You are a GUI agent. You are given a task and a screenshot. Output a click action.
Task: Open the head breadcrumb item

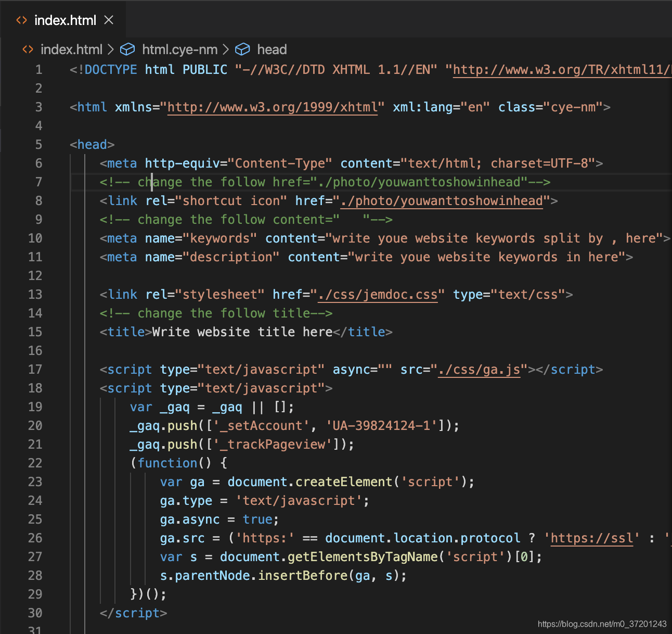coord(272,49)
